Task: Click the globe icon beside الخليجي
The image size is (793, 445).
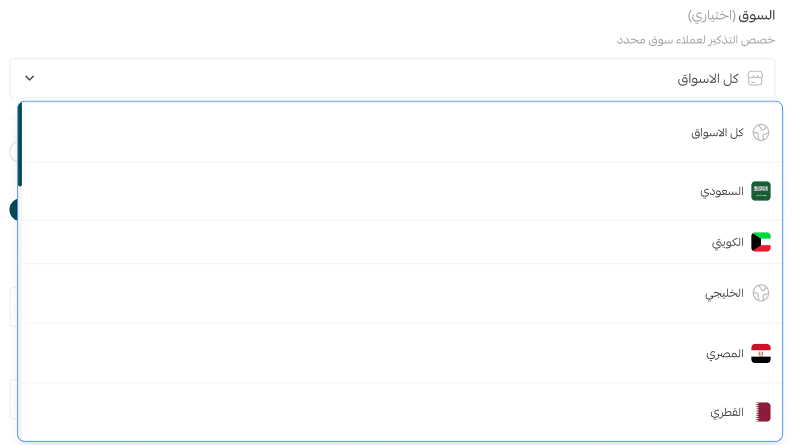Action: point(761,293)
